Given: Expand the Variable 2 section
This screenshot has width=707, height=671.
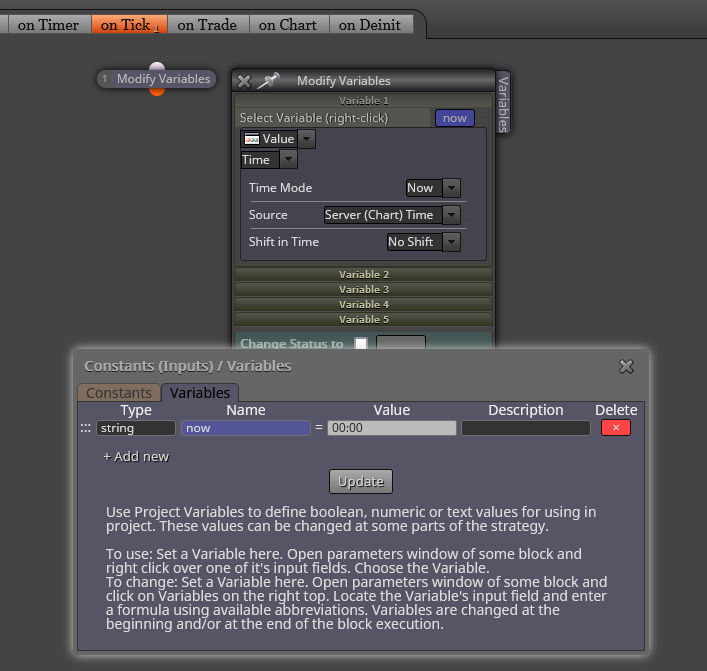Looking at the screenshot, I should click(x=363, y=274).
